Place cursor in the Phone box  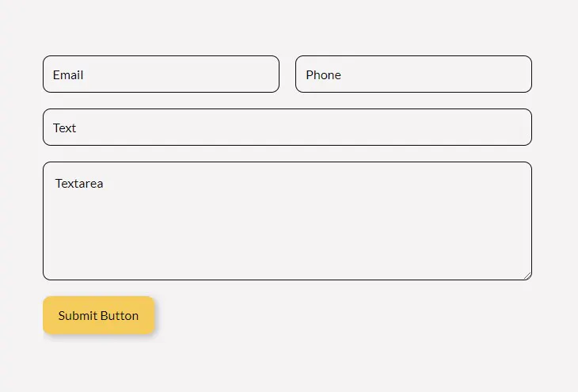pyautogui.click(x=413, y=74)
